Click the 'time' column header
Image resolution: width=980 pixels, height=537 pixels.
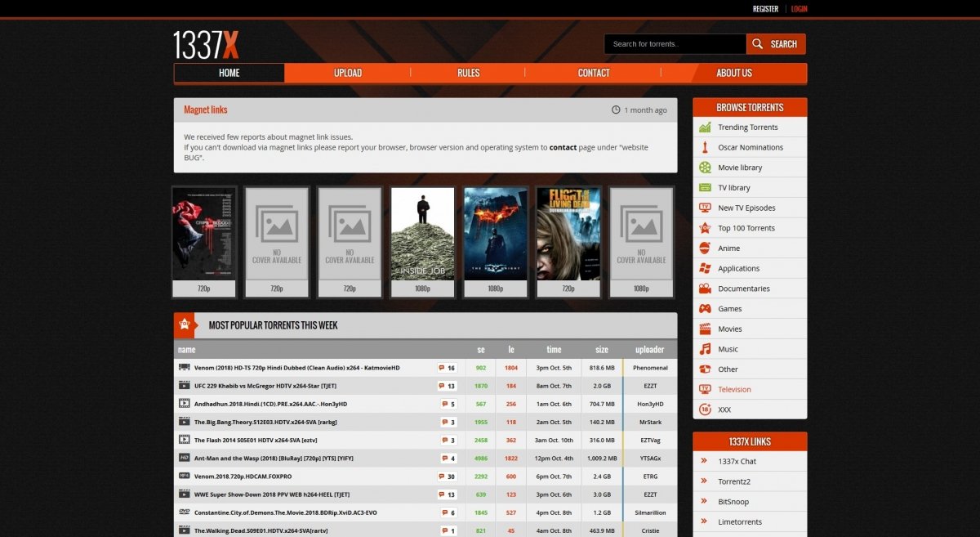coord(554,349)
